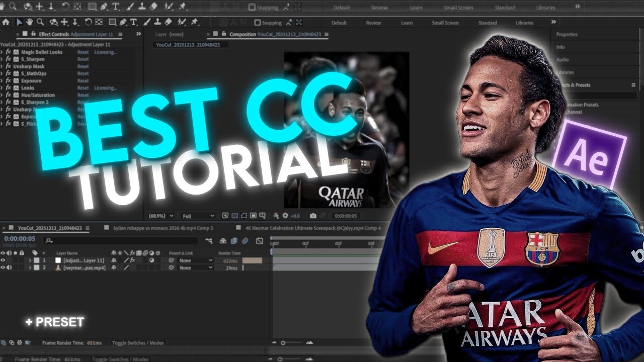Click Licensing link beside Looks effect
The image size is (644, 362).
click(105, 88)
